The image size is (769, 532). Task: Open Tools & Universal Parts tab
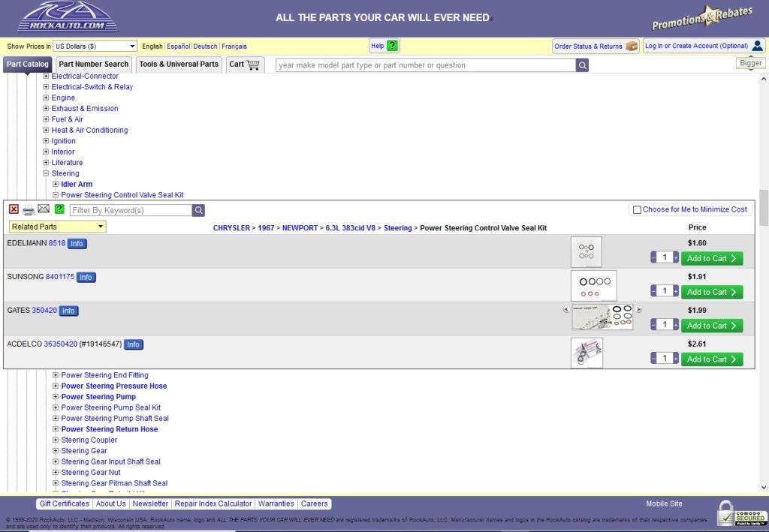pyautogui.click(x=179, y=65)
